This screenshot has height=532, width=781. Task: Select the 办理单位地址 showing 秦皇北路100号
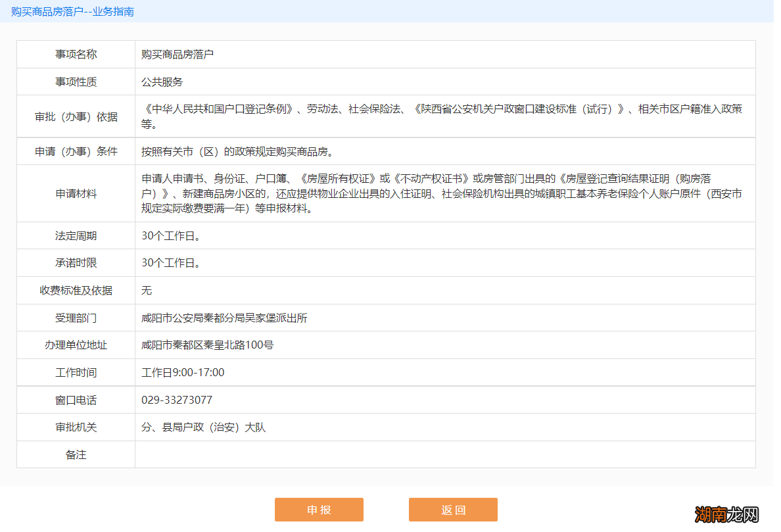206,345
